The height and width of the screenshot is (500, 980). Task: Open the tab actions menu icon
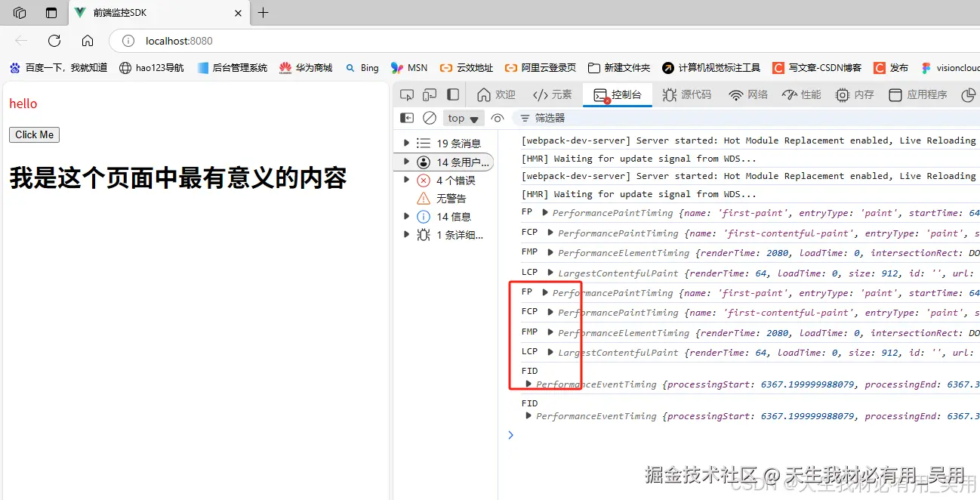point(51,13)
